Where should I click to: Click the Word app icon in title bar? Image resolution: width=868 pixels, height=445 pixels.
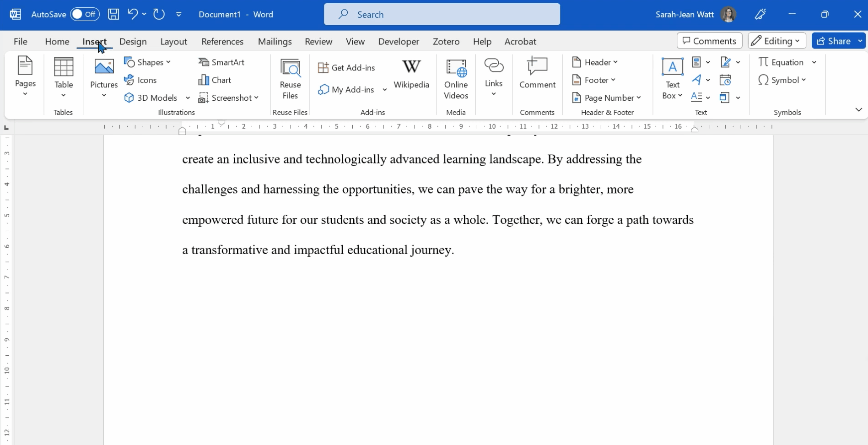[15, 14]
